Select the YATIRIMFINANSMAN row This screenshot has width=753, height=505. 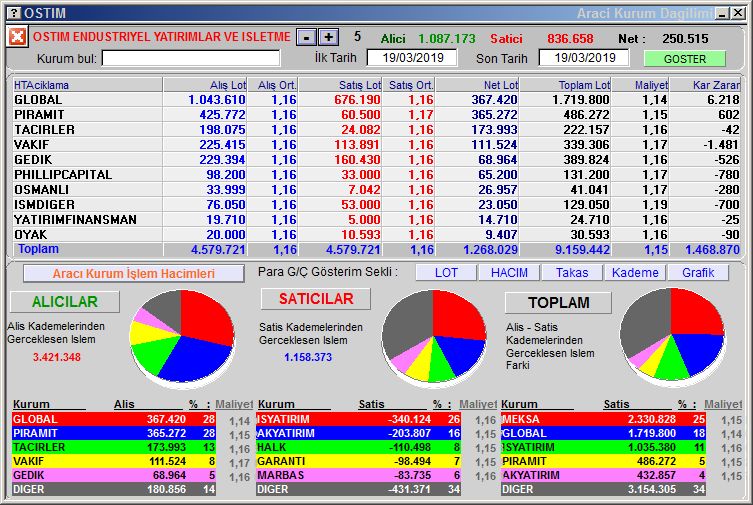(x=376, y=219)
